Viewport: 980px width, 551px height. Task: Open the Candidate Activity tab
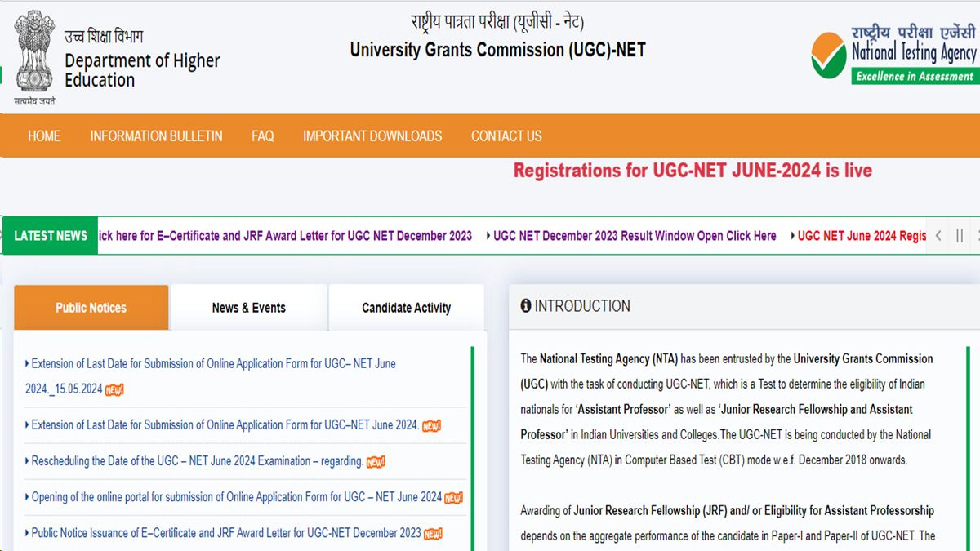click(x=406, y=308)
